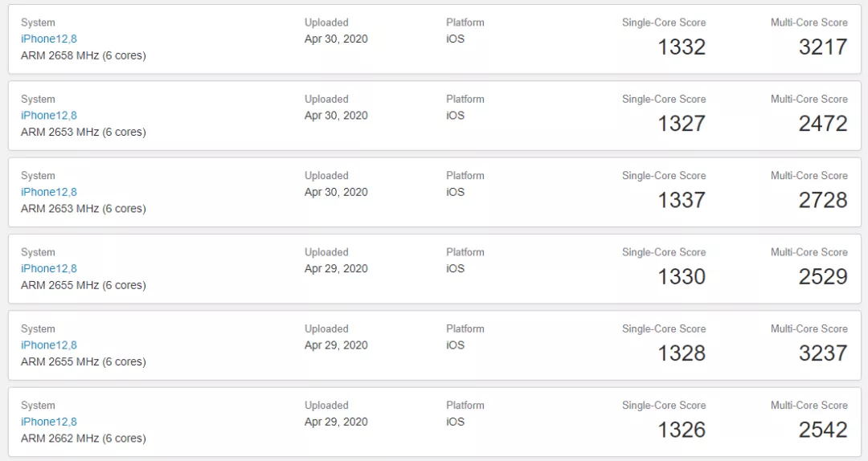This screenshot has width=868, height=461.
Task: Click the multi-core score 3237
Action: point(823,353)
